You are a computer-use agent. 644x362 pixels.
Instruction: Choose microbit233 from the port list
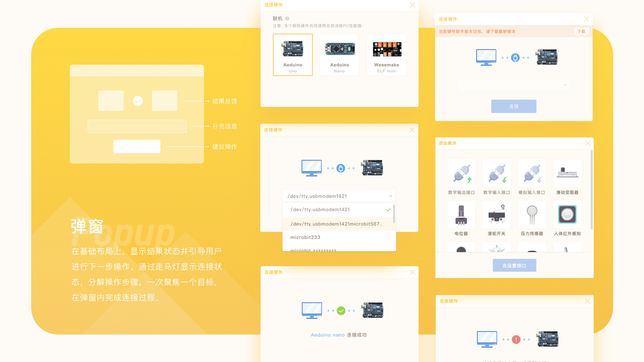click(339, 237)
